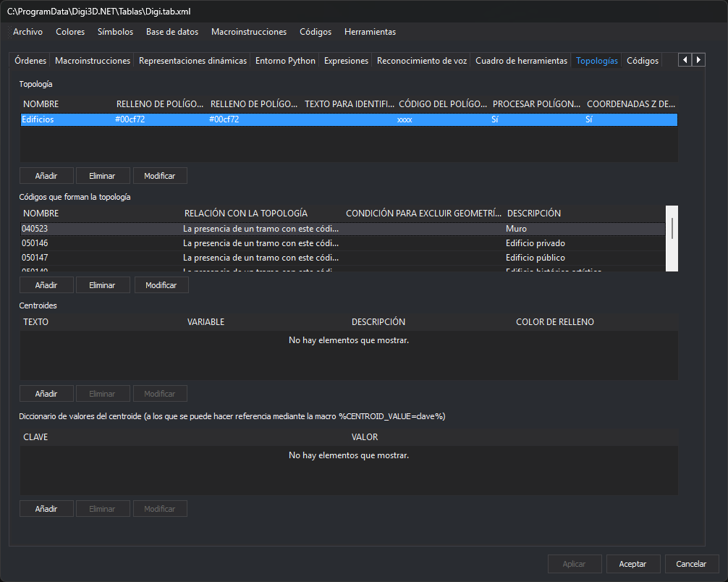Go to the Representaciones dinámicas tab
The width and height of the screenshot is (728, 582).
point(192,60)
